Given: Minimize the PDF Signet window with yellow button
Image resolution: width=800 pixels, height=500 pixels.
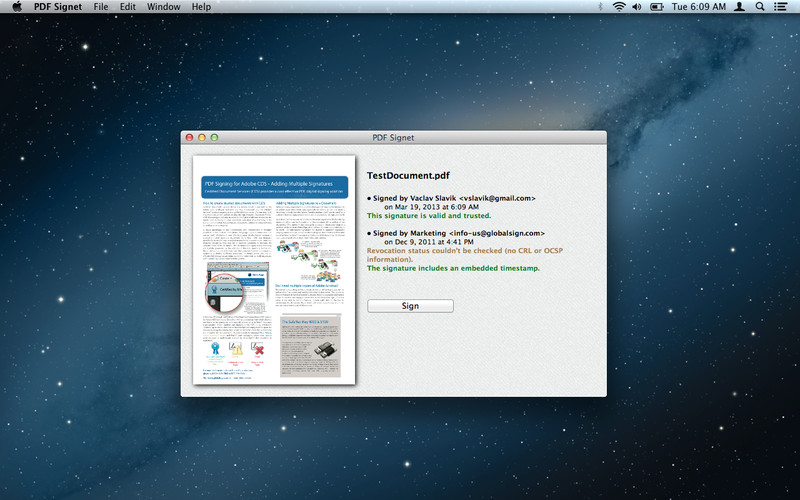Looking at the screenshot, I should (202, 137).
